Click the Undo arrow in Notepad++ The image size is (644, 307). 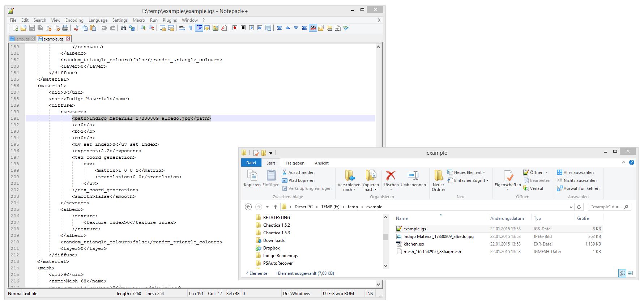[104, 28]
